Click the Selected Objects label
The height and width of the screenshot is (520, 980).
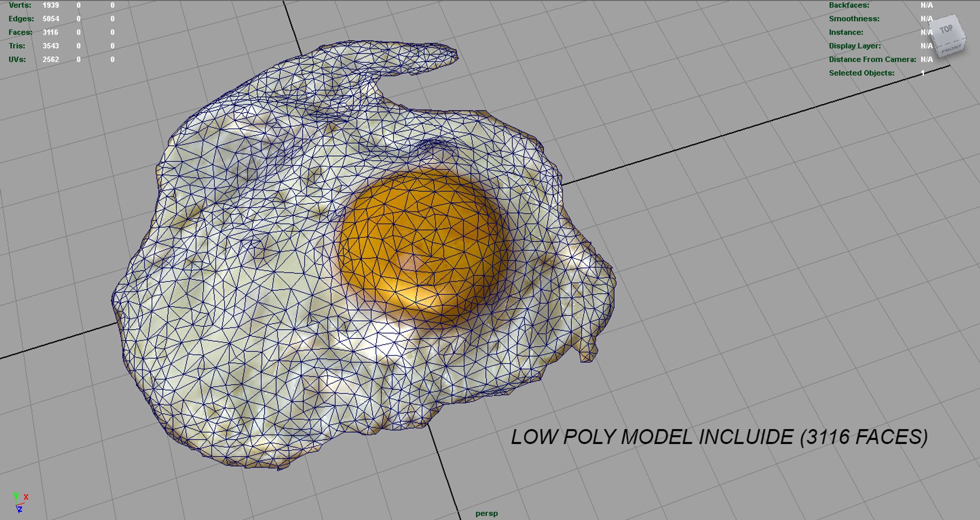coord(862,73)
